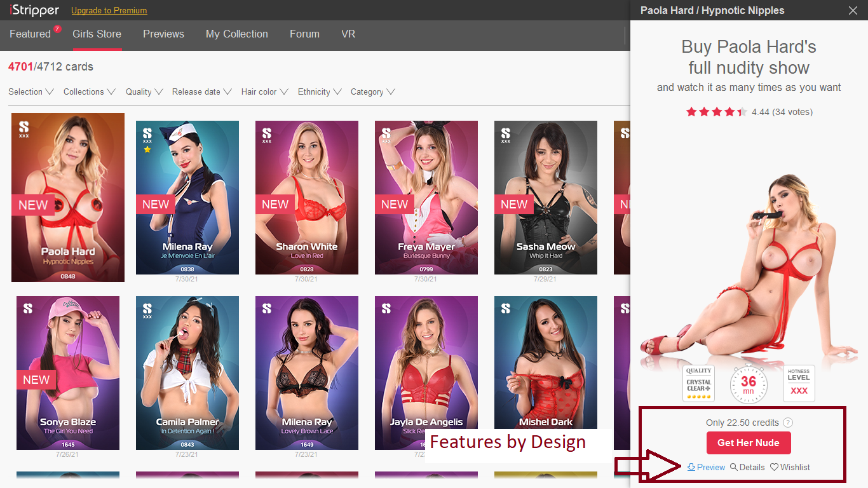The height and width of the screenshot is (488, 868).
Task: Go to My Collection tab
Action: [237, 34]
